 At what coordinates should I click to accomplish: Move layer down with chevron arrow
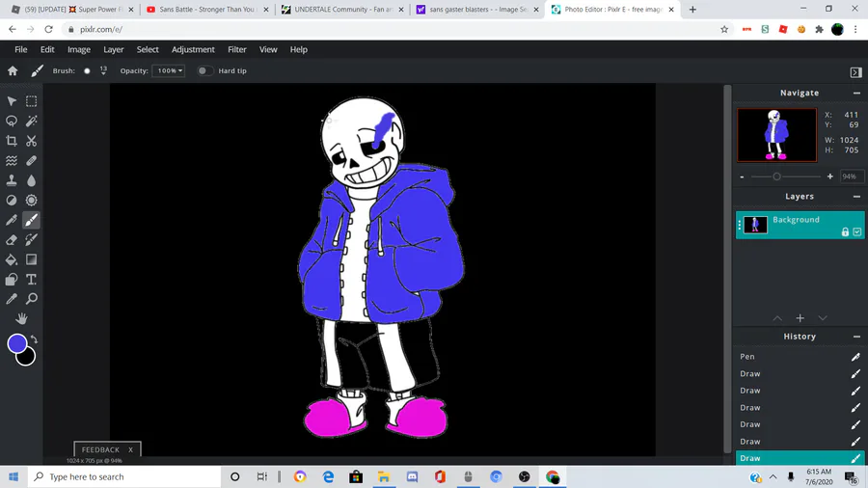click(x=823, y=318)
